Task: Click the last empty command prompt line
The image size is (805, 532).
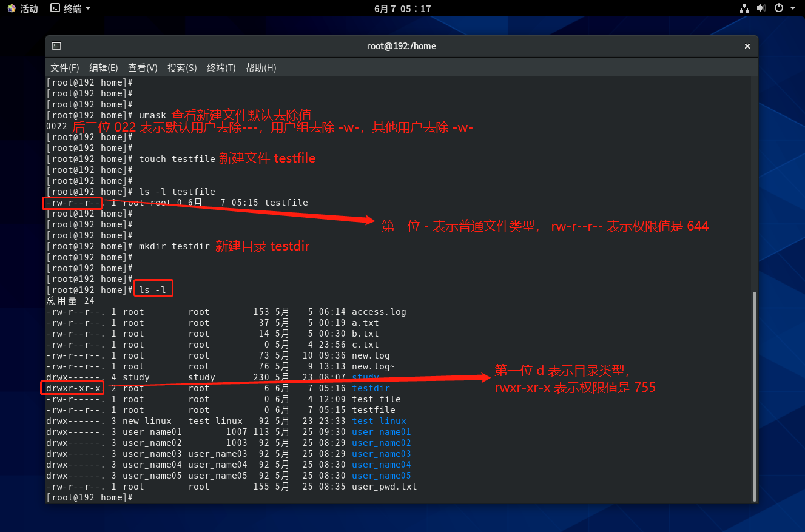Action: pyautogui.click(x=243, y=497)
